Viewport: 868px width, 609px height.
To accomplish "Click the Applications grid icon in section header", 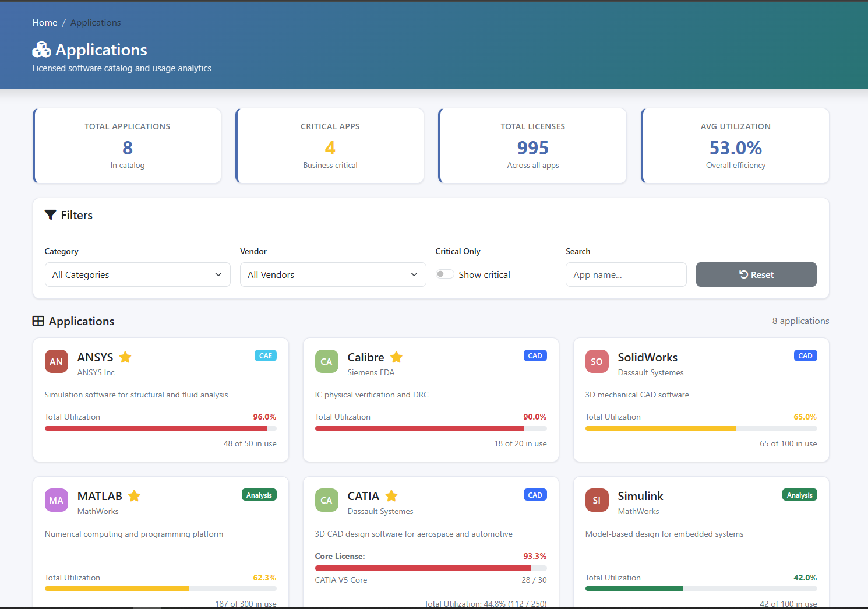I will coord(38,321).
